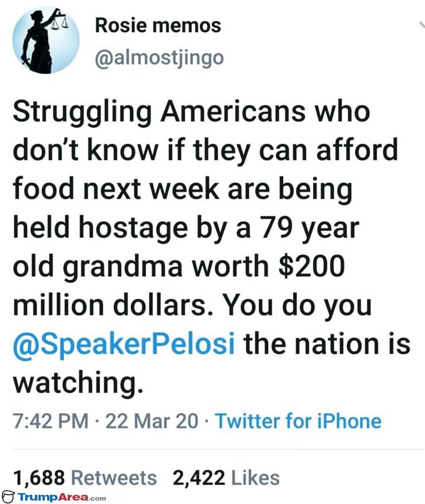Click the '$200' amount in the tweet
Screen dimensions: 425x504
click(311, 267)
